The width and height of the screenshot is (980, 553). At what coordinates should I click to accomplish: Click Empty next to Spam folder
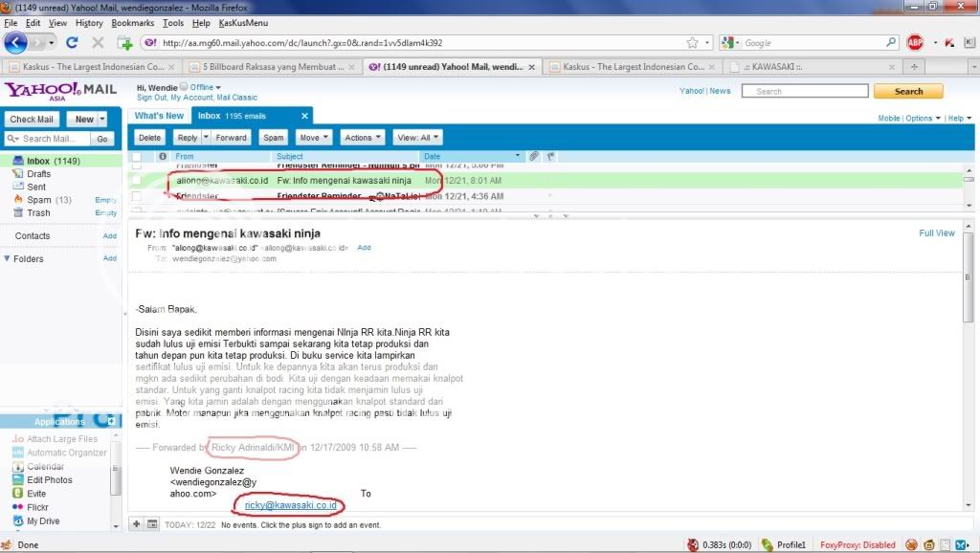click(x=105, y=200)
